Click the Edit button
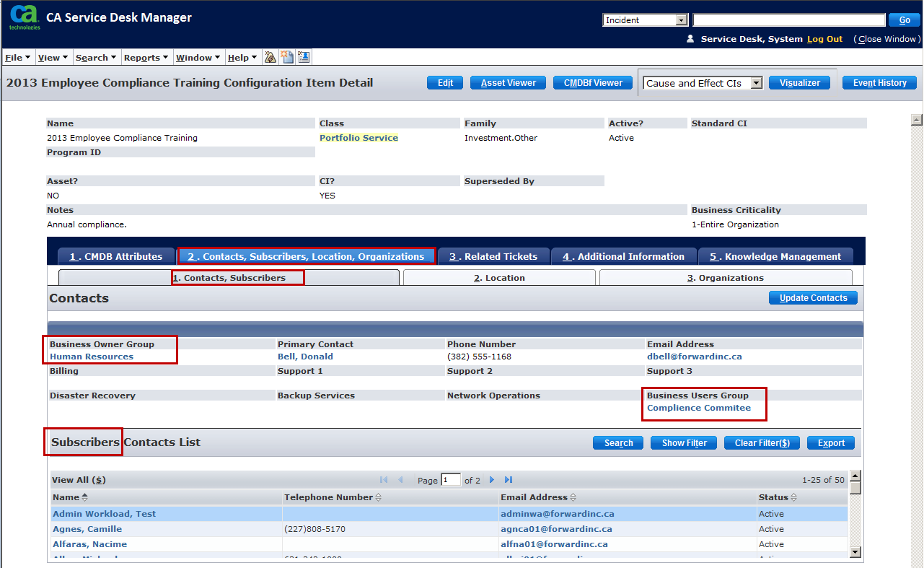 pyautogui.click(x=445, y=83)
